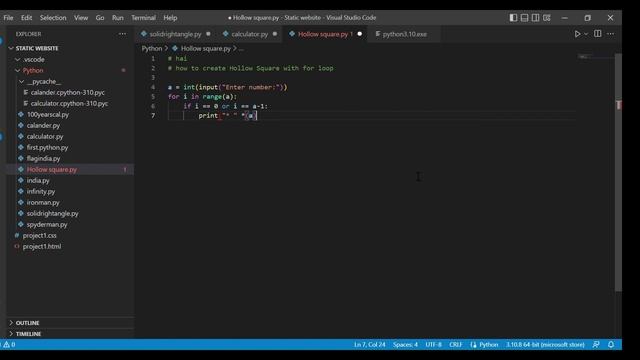Switch to solidrightangle.py tab
Viewport: 640px width, 360px height.
coord(175,34)
